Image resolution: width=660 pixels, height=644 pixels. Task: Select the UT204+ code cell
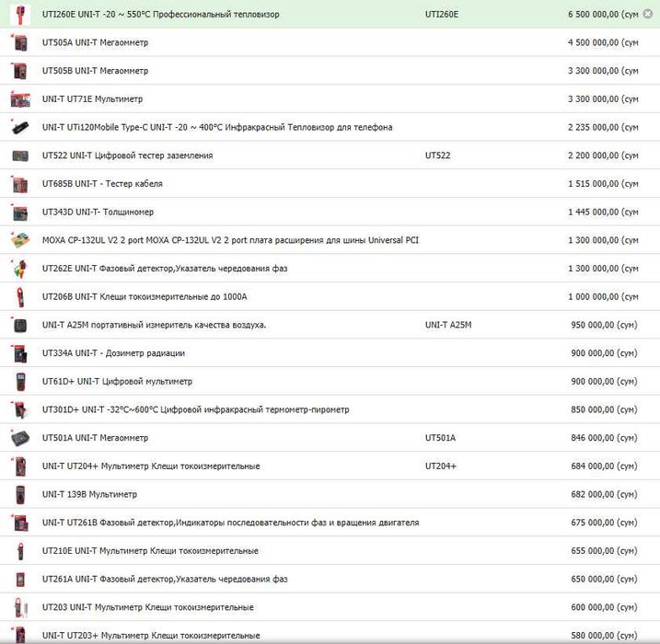(x=441, y=466)
